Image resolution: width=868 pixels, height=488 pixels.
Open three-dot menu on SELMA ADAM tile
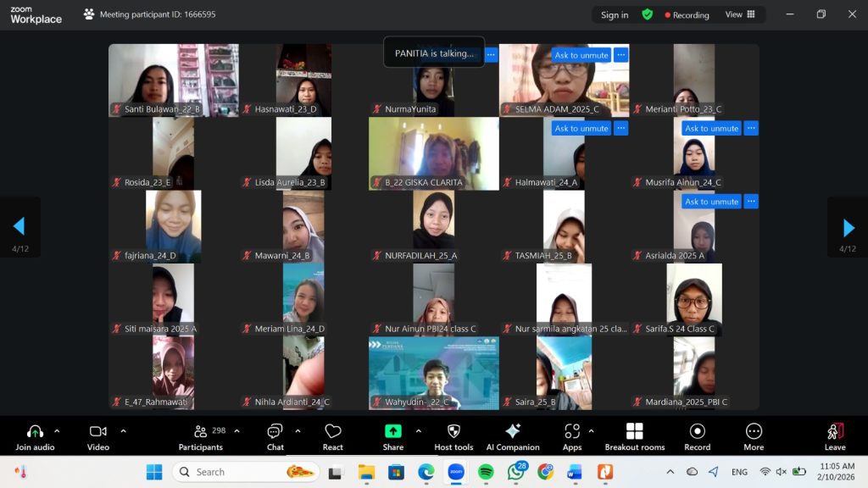(621, 55)
